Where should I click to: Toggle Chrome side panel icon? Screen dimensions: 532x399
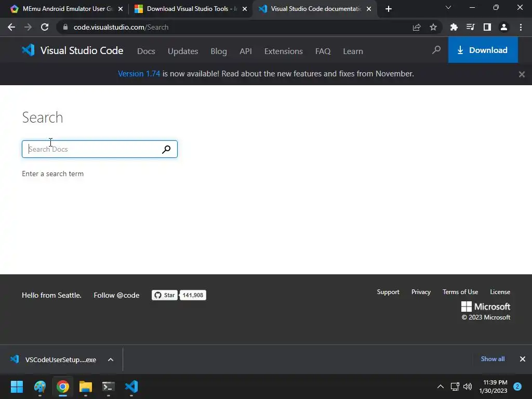point(487,27)
